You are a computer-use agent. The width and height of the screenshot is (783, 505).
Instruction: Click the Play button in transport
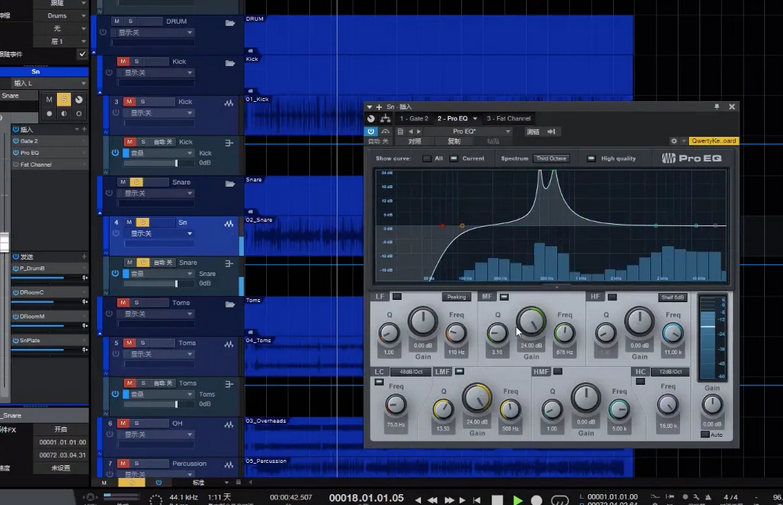(518, 500)
